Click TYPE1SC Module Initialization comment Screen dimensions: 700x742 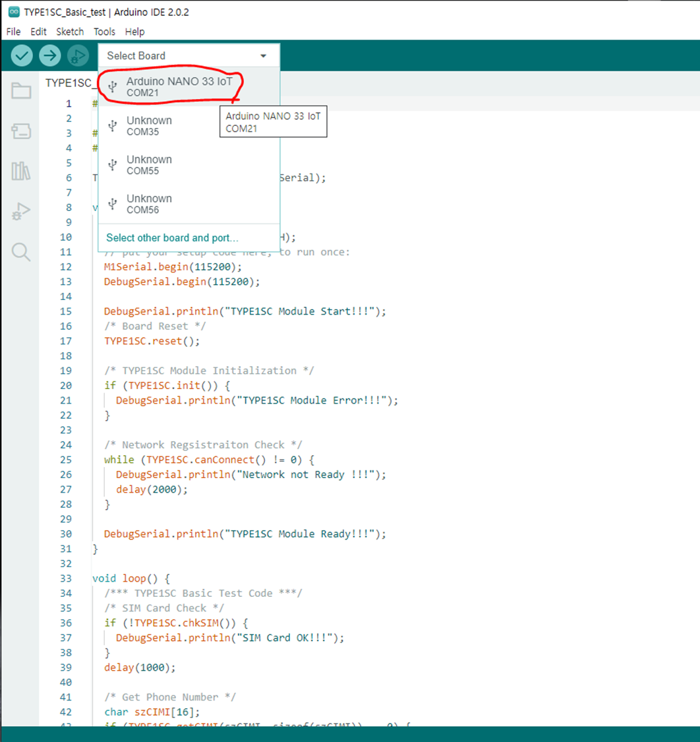point(209,371)
